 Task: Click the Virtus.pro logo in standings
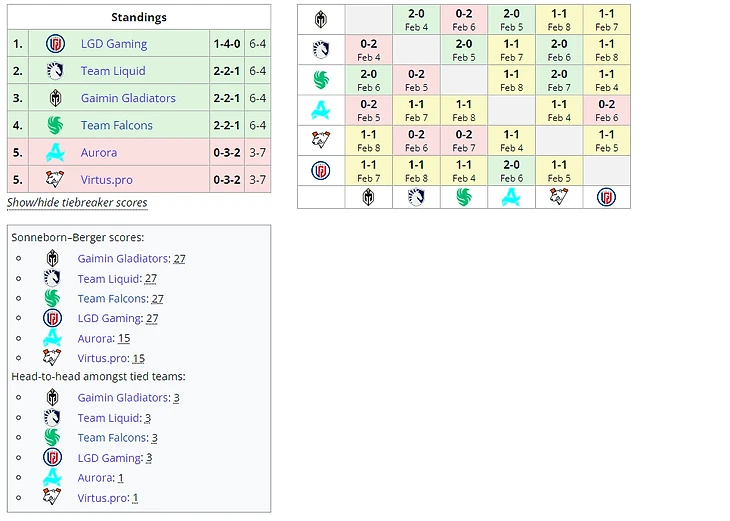[55, 179]
